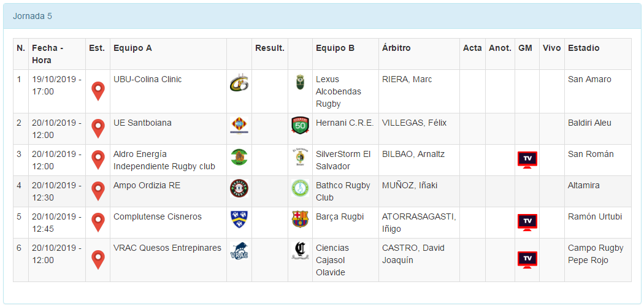
Task: Click the Bathco Rugby Club logo
Action: point(300,188)
